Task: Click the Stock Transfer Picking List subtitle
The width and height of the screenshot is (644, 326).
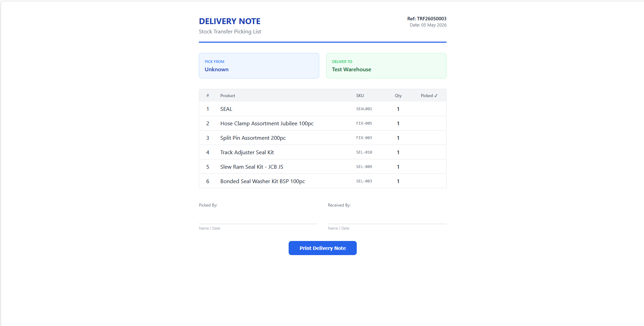Action: [230, 32]
